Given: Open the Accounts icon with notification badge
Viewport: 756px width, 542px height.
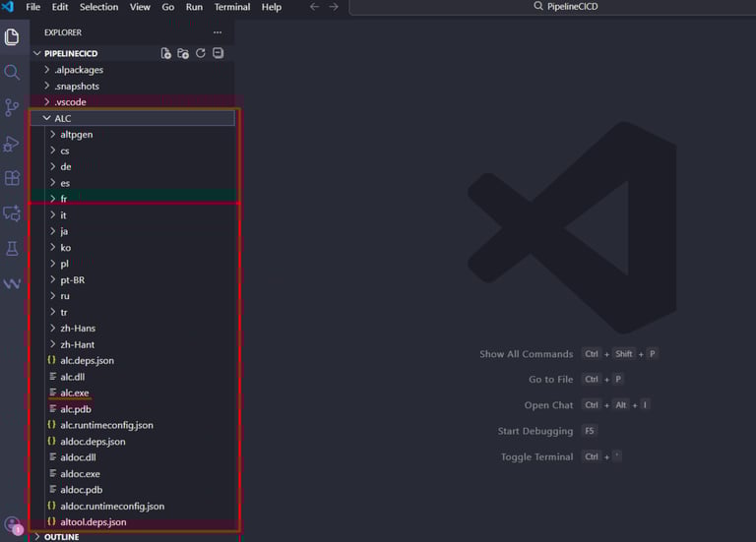Looking at the screenshot, I should coord(13,525).
